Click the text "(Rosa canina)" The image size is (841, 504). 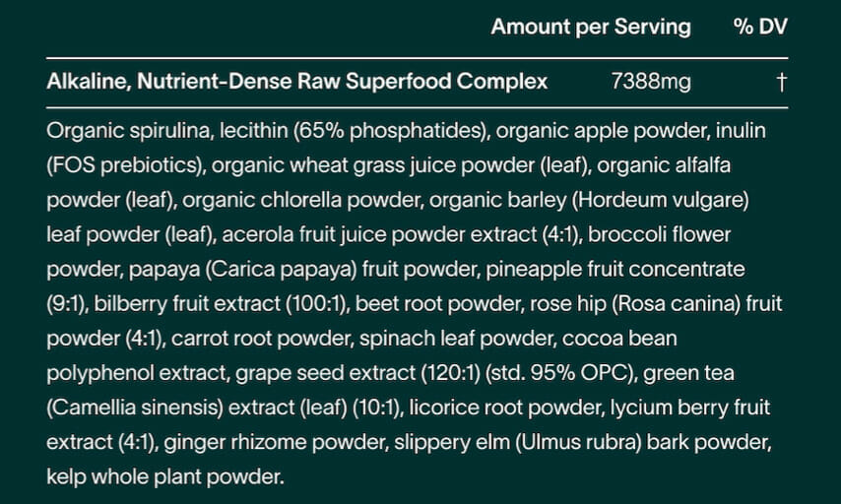click(x=676, y=303)
